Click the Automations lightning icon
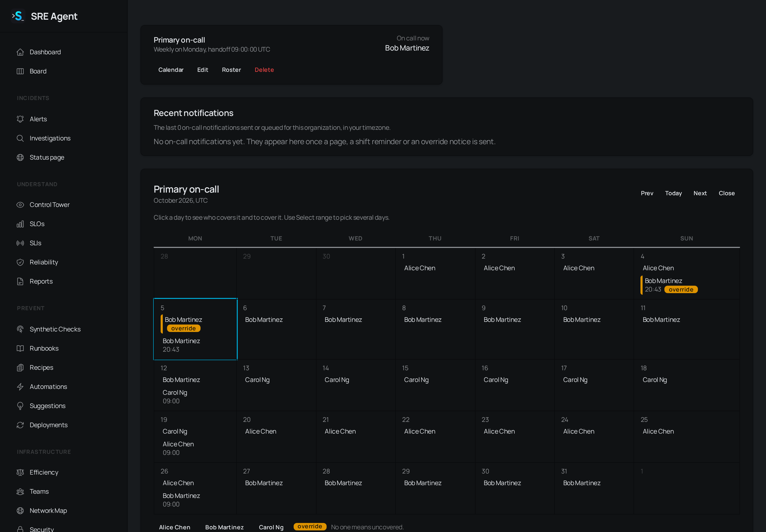The width and height of the screenshot is (766, 532). (20, 387)
